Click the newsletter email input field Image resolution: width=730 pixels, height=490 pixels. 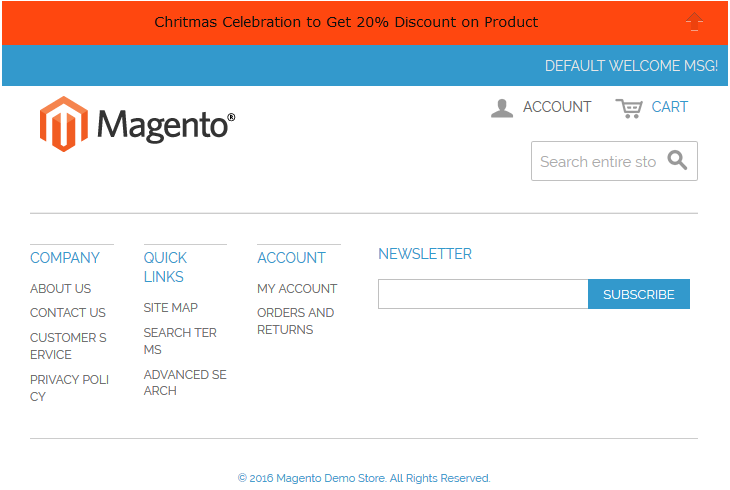[x=483, y=294]
